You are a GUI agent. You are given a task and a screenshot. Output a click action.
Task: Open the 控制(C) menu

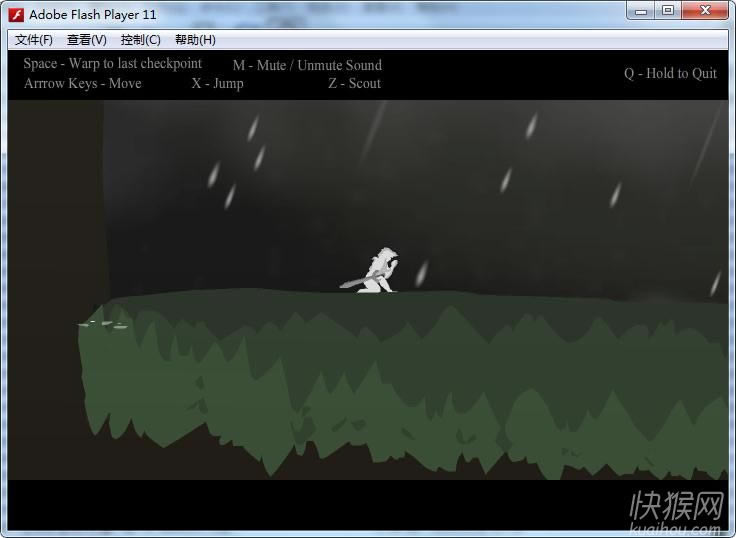(140, 40)
